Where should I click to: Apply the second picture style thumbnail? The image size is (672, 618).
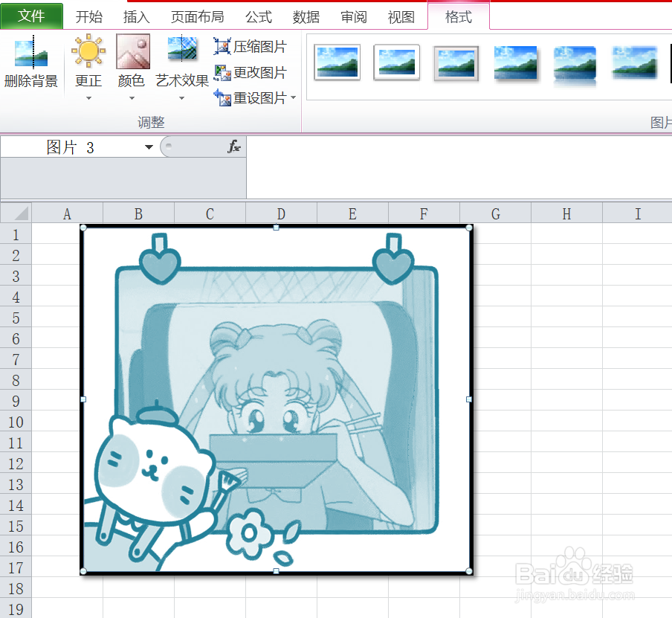coord(396,62)
